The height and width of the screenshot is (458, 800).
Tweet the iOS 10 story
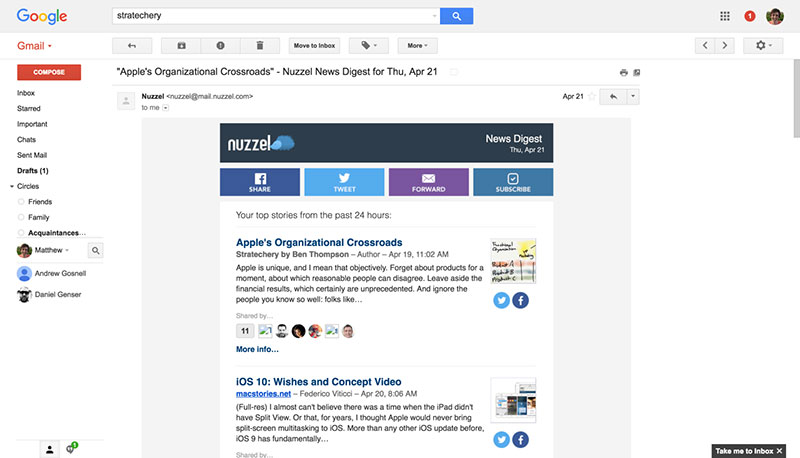click(x=502, y=440)
